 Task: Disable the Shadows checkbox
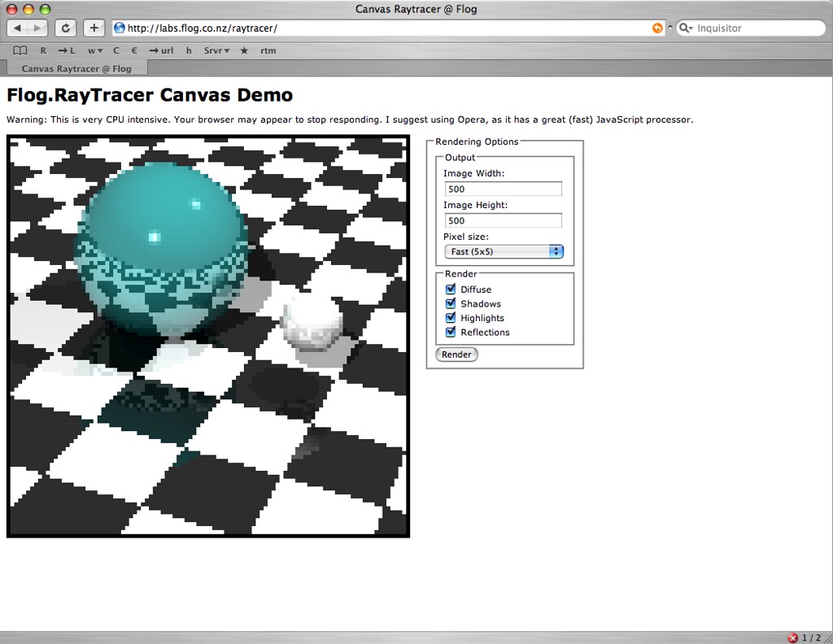point(451,303)
